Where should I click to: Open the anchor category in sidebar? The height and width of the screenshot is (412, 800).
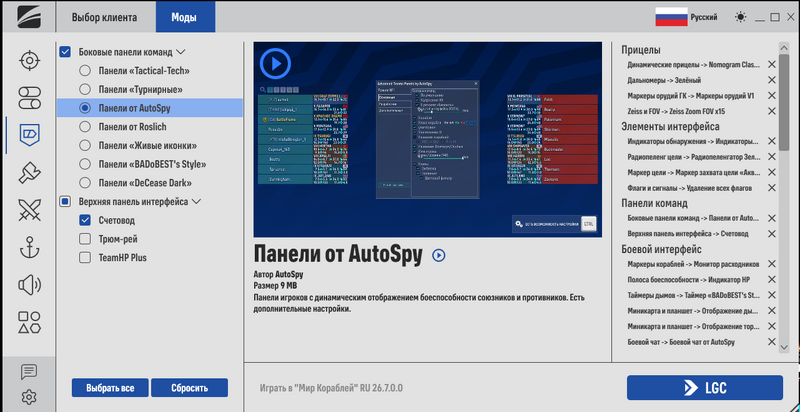tap(29, 247)
